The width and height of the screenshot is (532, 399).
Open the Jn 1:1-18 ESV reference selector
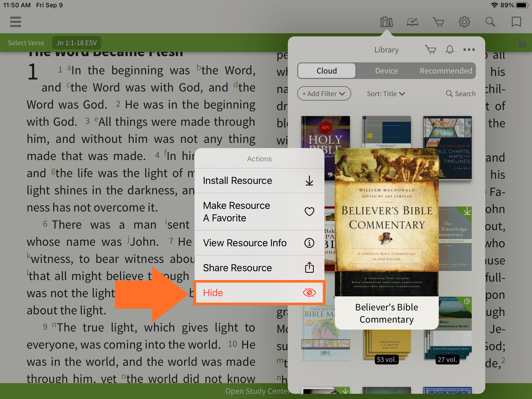point(77,43)
